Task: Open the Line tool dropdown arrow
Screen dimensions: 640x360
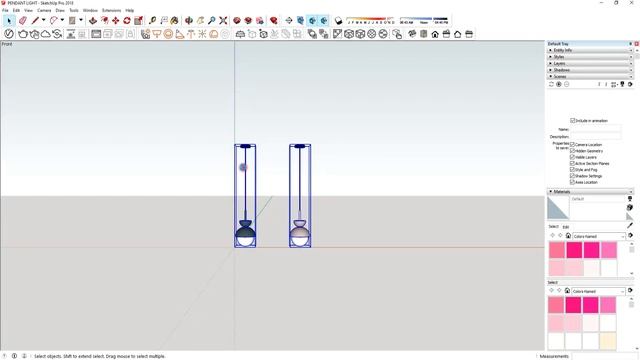Action: tap(43, 20)
